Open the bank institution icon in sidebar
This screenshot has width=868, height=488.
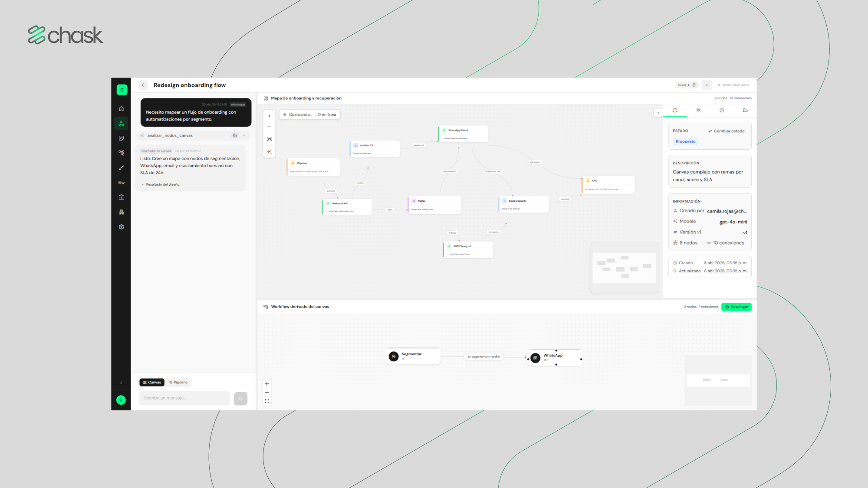122,197
